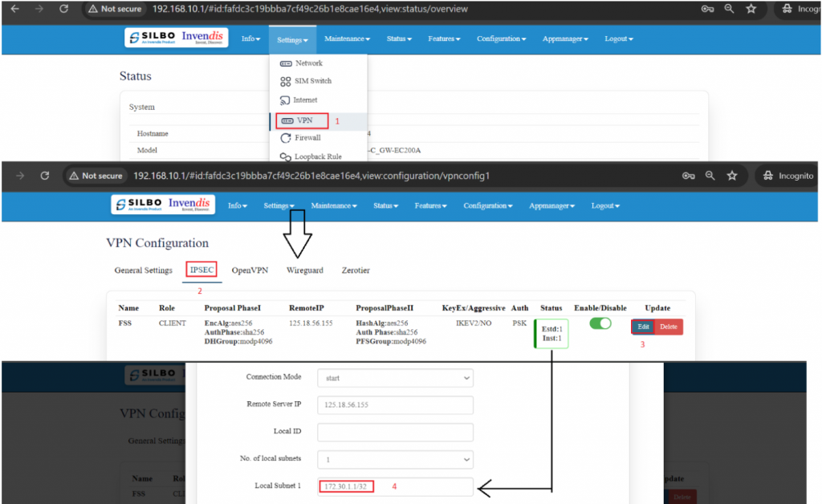Click the Local Subnet 1 field
The height and width of the screenshot is (504, 822).
(395, 487)
